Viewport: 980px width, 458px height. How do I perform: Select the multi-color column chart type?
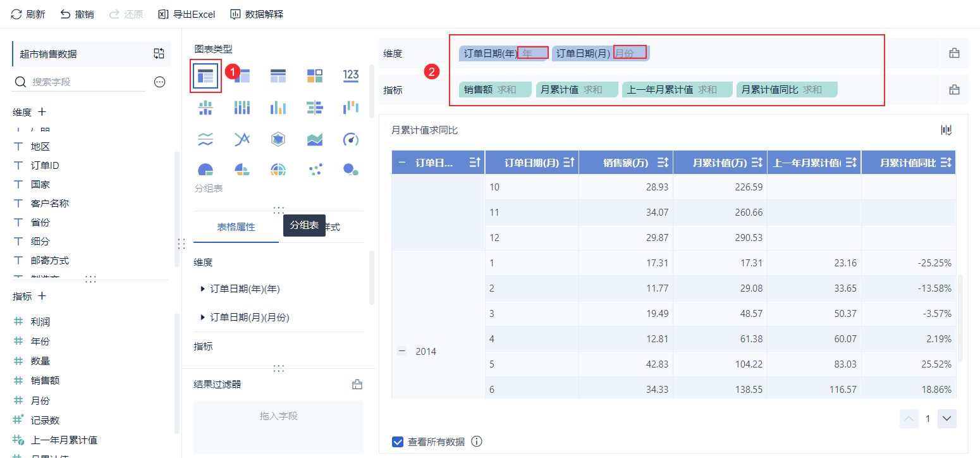pos(278,108)
